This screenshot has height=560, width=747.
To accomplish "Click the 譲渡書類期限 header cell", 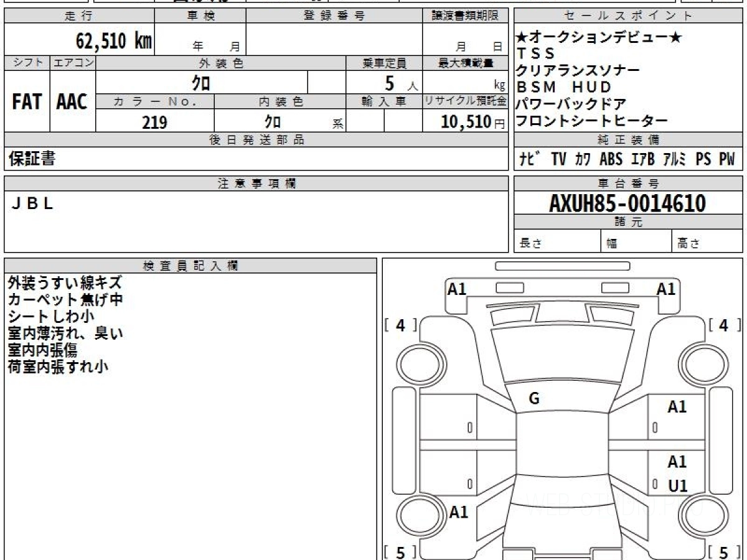I will tap(465, 17).
